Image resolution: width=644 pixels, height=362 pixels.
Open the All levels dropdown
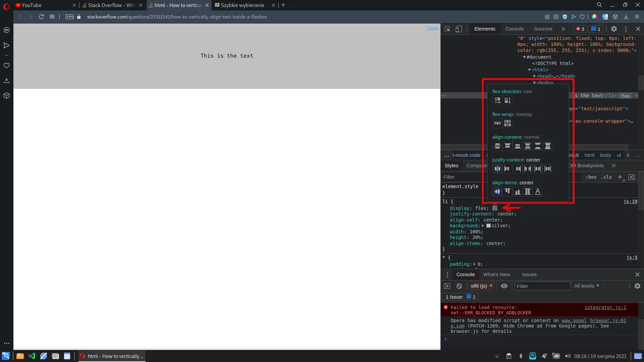pyautogui.click(x=586, y=286)
